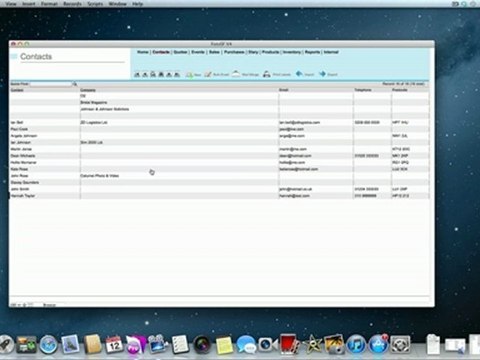Click the Bulk Email icon

click(x=208, y=74)
